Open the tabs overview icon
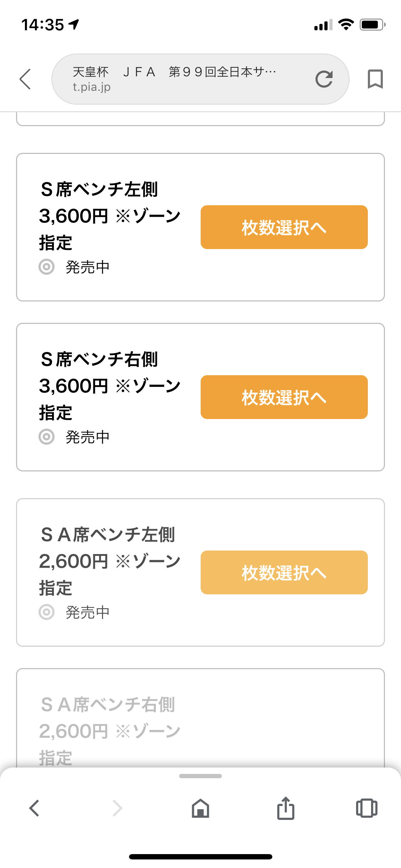Viewport: 401px width, 868px height. 366,808
